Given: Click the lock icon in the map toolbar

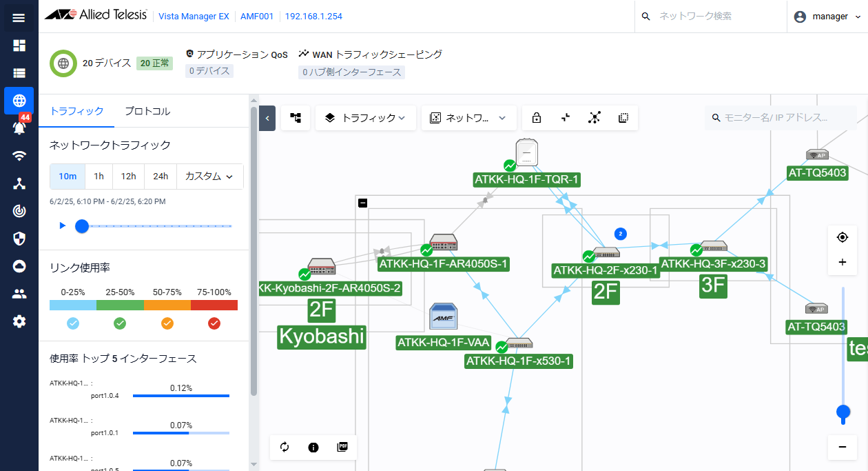Looking at the screenshot, I should coord(537,118).
